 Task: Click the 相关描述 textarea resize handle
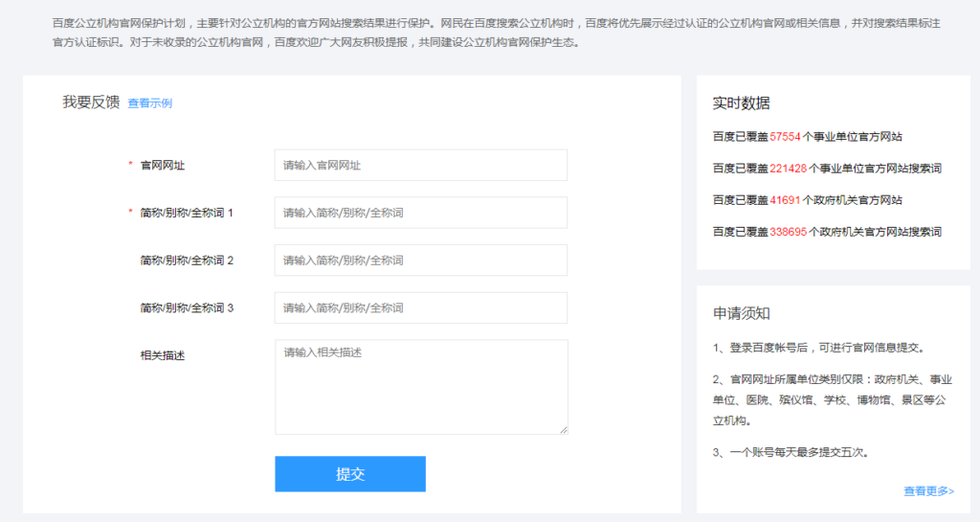(564, 429)
